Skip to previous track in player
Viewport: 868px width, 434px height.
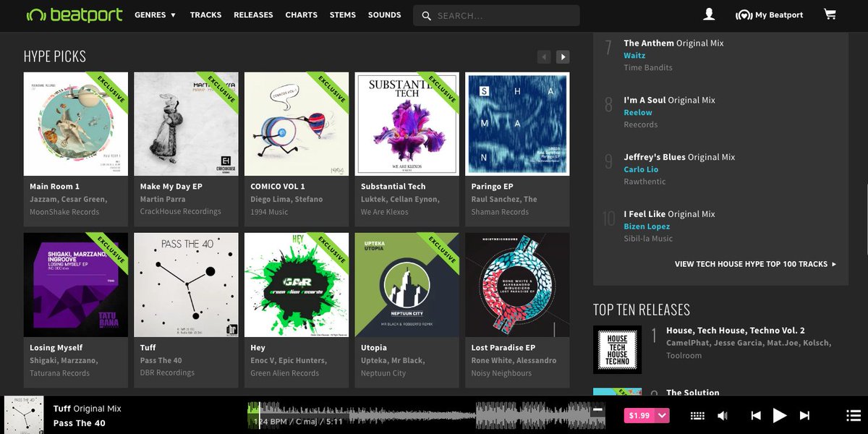(x=756, y=415)
